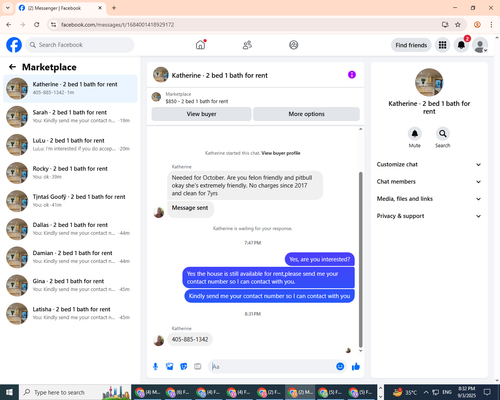Show hidden system tray icons

[426, 392]
